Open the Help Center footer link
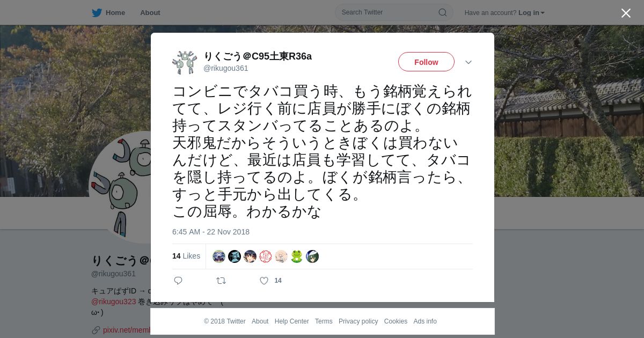This screenshot has height=338, width=644. (291, 321)
